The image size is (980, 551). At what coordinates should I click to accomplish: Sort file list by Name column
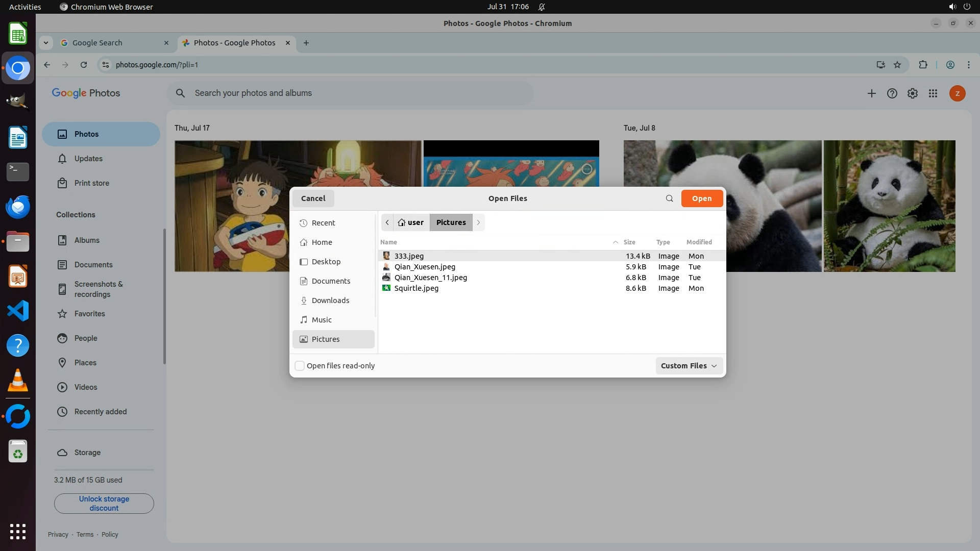388,242
